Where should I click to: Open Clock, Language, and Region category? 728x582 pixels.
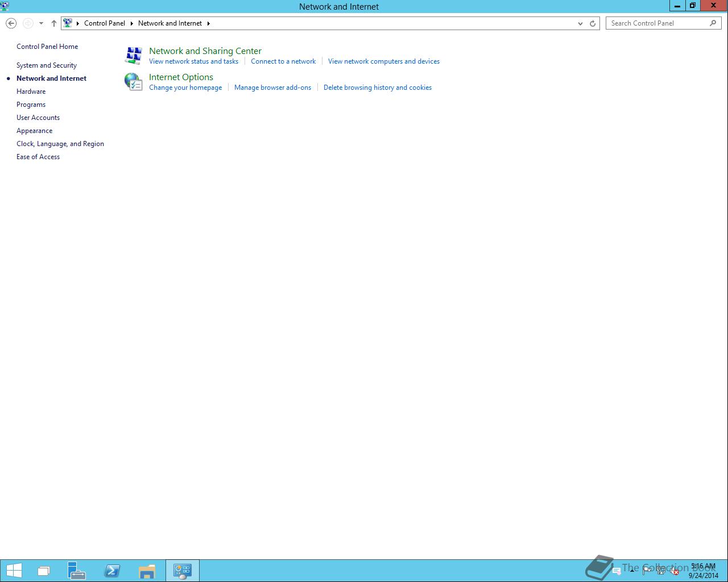coord(60,144)
